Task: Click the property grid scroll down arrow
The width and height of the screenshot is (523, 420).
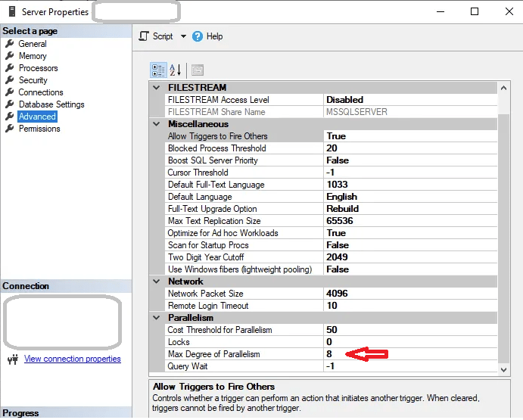Action: [x=504, y=369]
